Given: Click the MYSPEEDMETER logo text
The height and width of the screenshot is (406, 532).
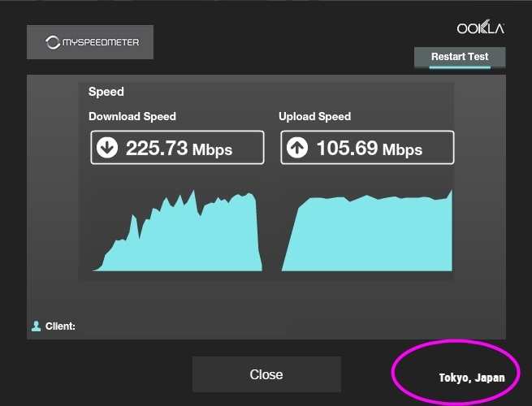Looking at the screenshot, I should pos(100,42).
